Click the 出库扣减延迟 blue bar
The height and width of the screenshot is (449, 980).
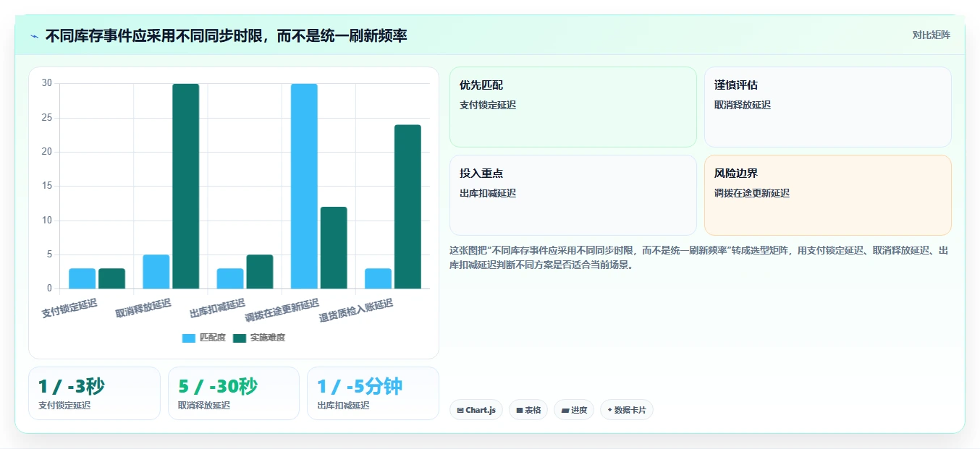pyautogui.click(x=230, y=278)
